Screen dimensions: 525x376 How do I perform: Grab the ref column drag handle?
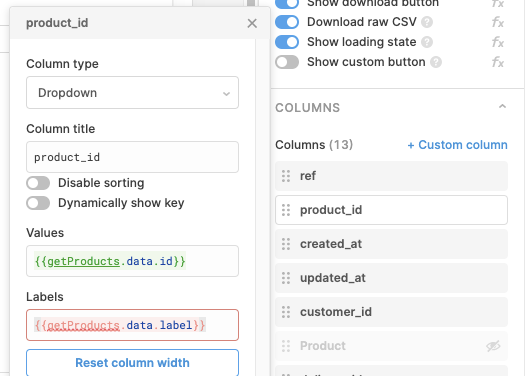pyautogui.click(x=286, y=176)
